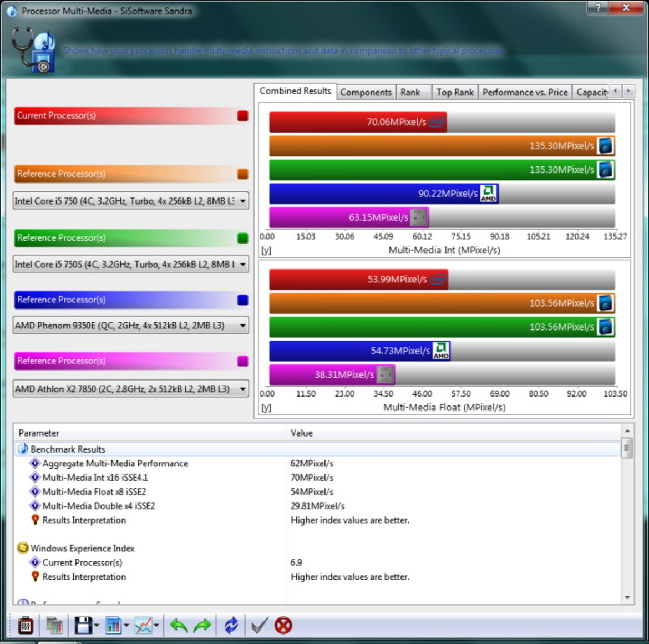
Task: Click the red cancel circle icon
Action: 283,625
